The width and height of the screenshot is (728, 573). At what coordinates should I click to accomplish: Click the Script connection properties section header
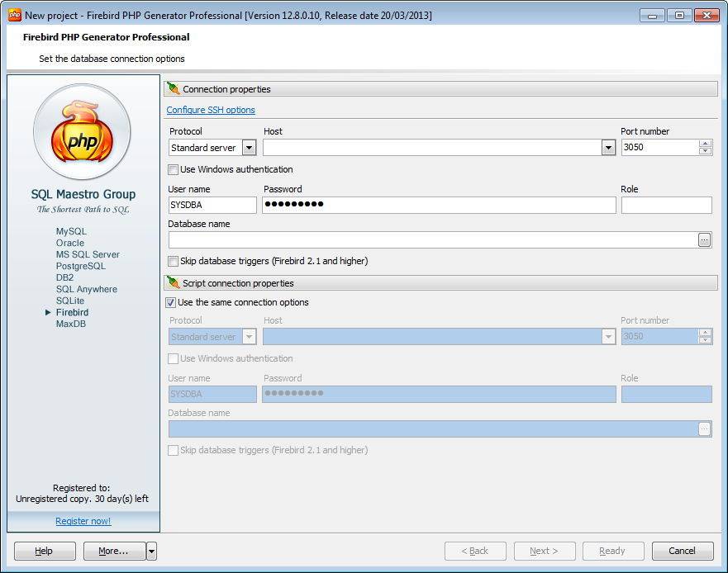(x=440, y=283)
